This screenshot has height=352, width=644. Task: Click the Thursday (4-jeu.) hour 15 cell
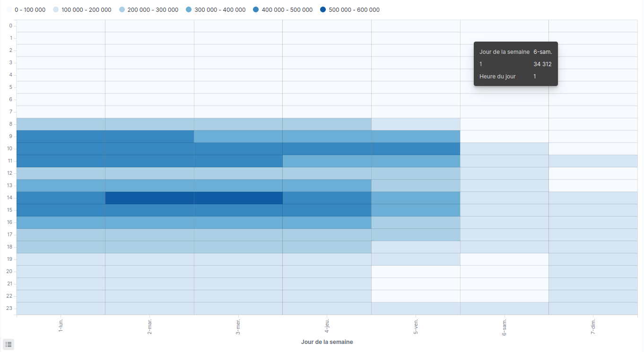[x=327, y=210]
